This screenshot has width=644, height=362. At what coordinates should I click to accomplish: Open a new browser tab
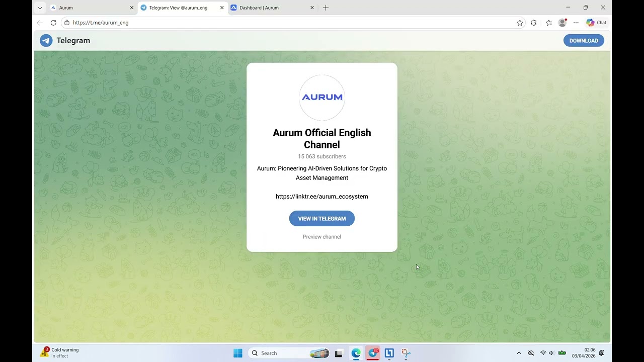326,8
